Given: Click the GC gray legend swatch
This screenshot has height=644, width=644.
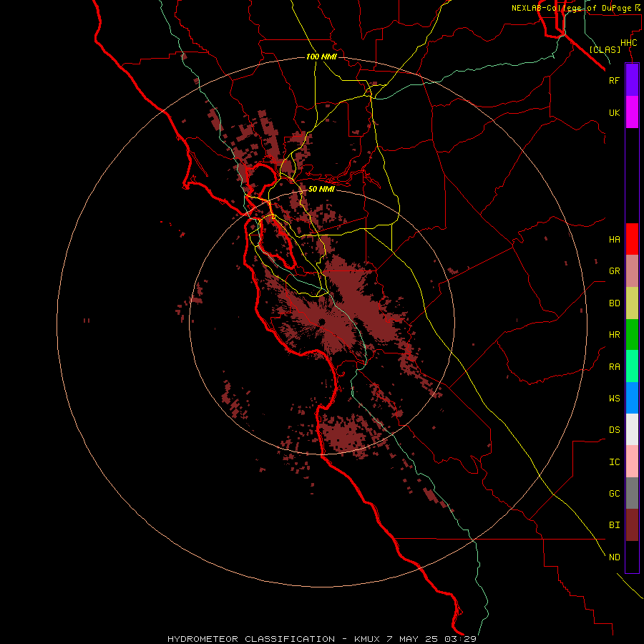Looking at the screenshot, I should 632,493.
